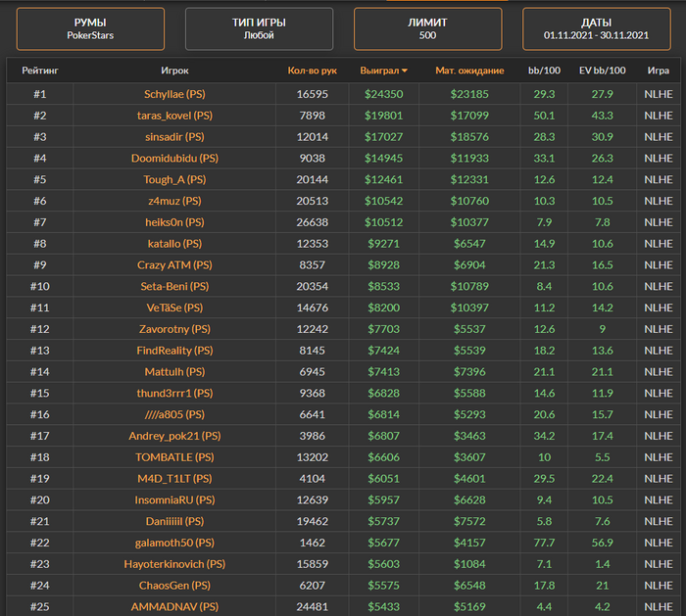Select InsomniaRU (PS) player name
This screenshot has height=616, width=686.
[x=174, y=499]
